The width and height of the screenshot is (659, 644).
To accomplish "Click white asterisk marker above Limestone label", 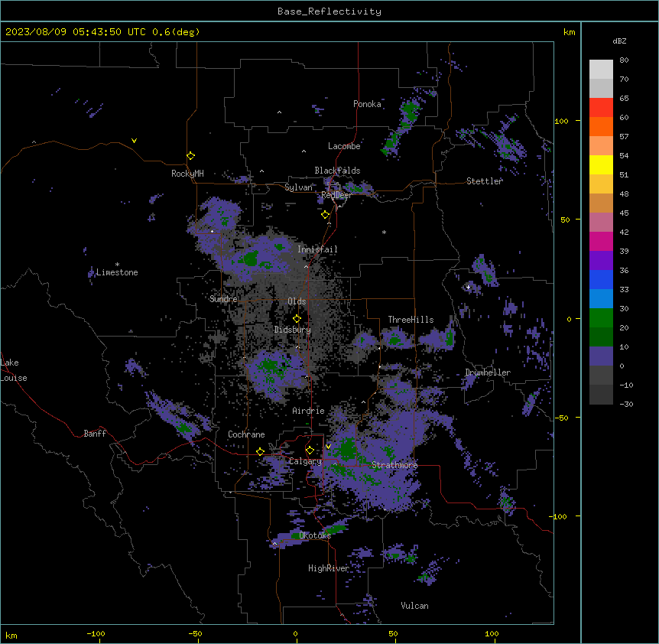I will [x=117, y=265].
